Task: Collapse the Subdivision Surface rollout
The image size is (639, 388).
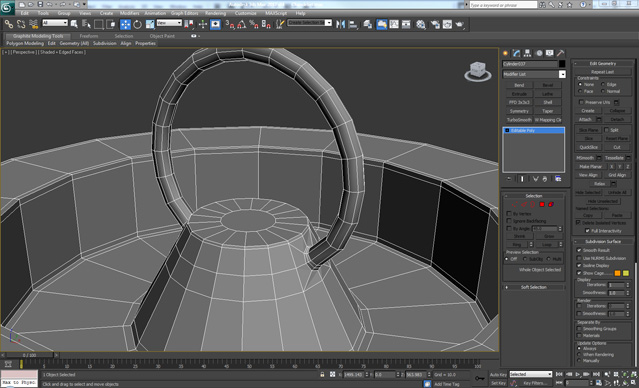Action: point(603,241)
